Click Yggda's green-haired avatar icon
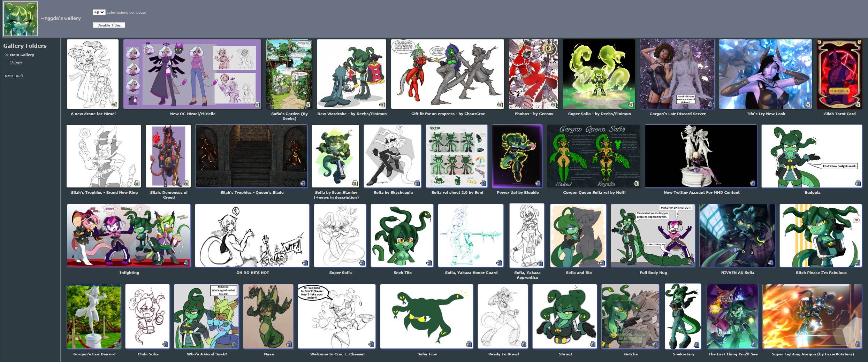This screenshot has height=362, width=868. 21,18
